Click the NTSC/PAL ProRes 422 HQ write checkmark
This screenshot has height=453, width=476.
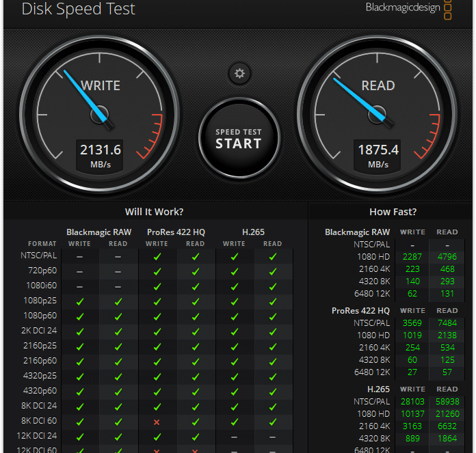pyautogui.click(x=157, y=256)
